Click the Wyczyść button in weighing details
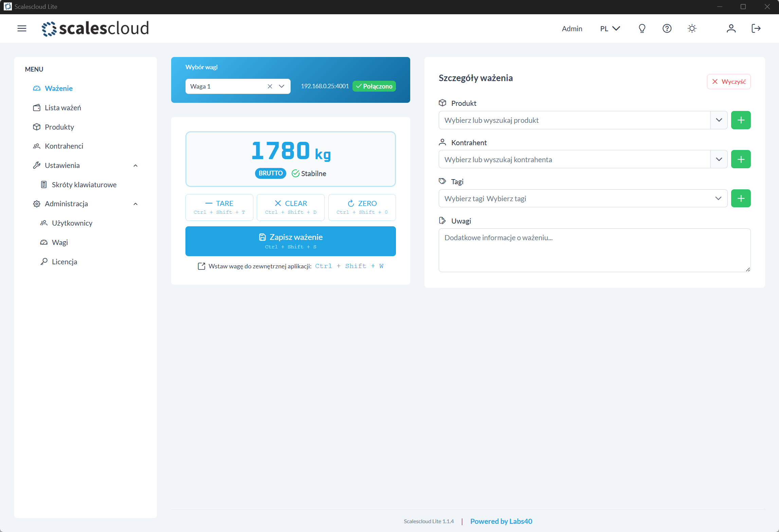 click(x=728, y=81)
